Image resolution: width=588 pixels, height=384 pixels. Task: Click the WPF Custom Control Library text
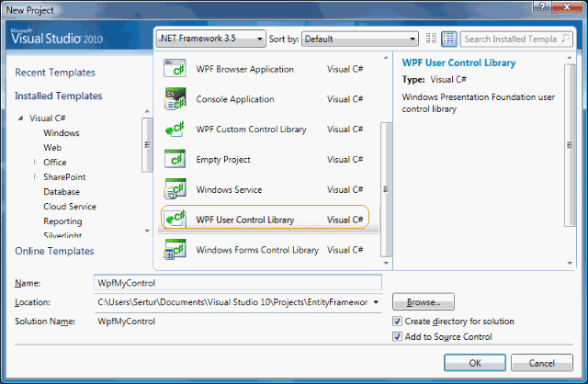(251, 130)
